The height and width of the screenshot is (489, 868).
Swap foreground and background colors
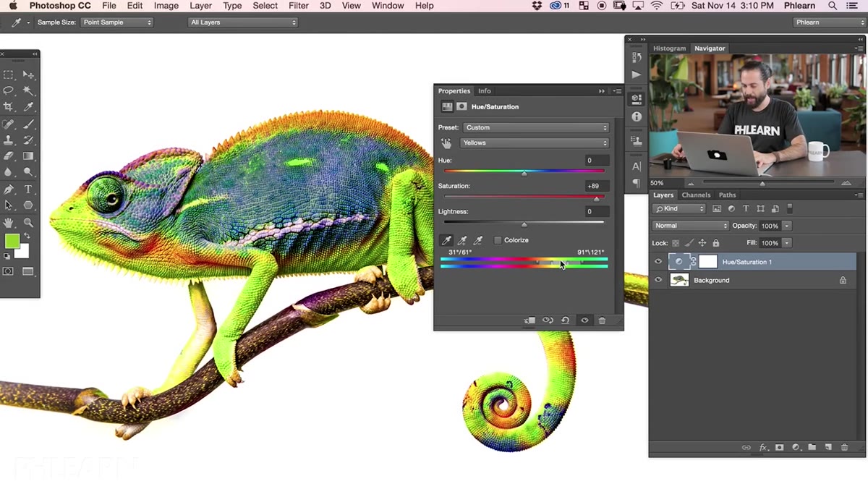point(27,237)
